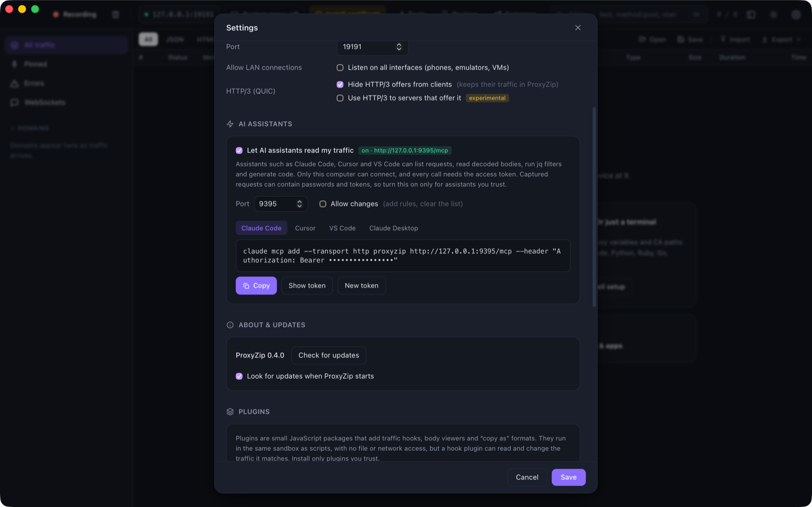Uncheck Hide HTTP/3 offers from clients
This screenshot has height=507, width=812.
pos(340,84)
